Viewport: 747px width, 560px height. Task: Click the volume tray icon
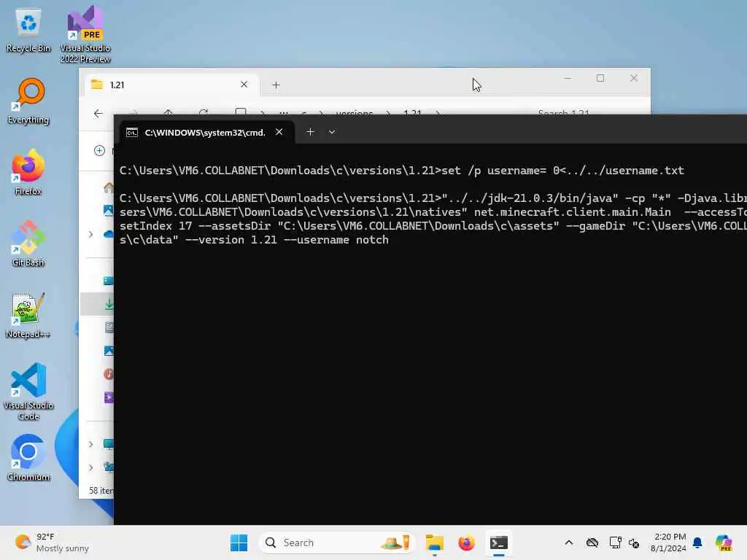(x=634, y=542)
